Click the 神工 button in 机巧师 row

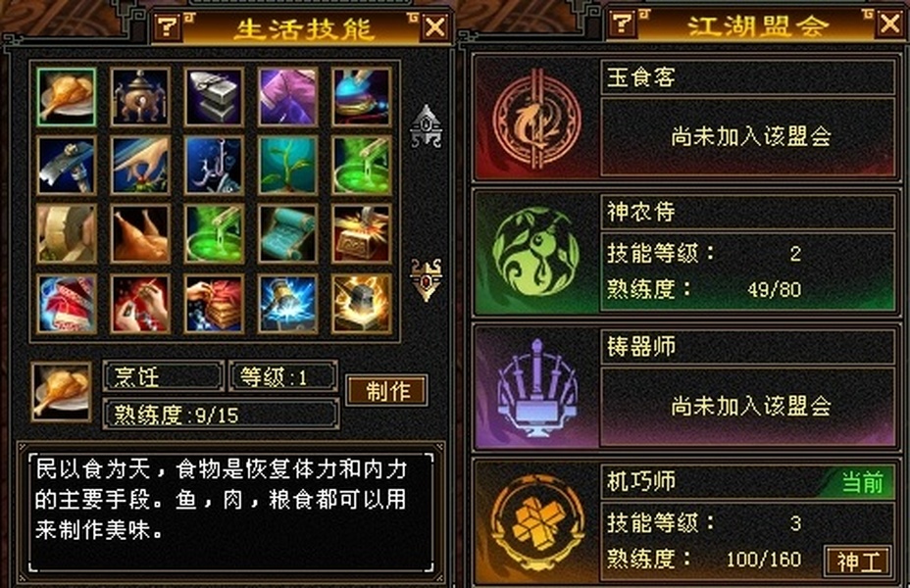point(858,561)
